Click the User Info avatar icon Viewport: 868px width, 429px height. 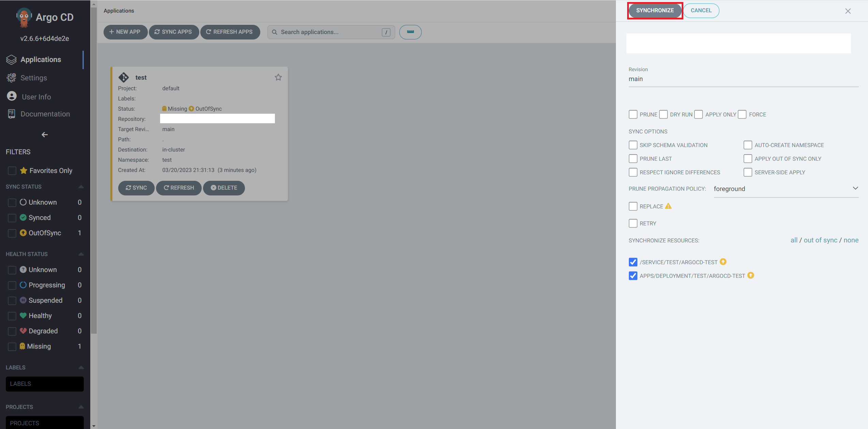pyautogui.click(x=12, y=96)
